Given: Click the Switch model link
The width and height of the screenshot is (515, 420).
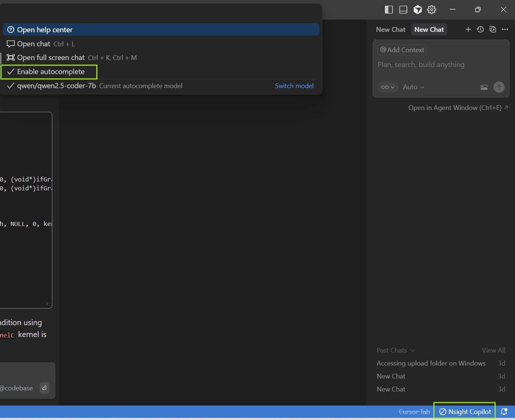Looking at the screenshot, I should pyautogui.click(x=294, y=86).
